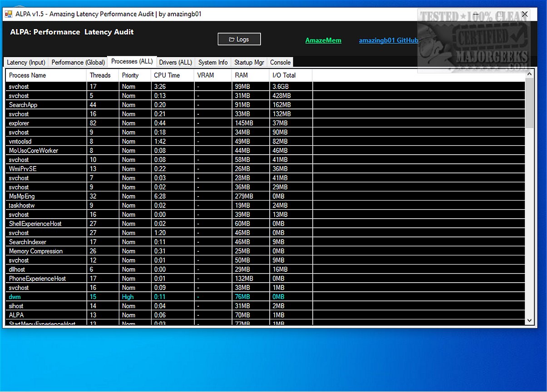Click the vertical scrollbar thumb
This screenshot has width=547, height=392.
529,103
